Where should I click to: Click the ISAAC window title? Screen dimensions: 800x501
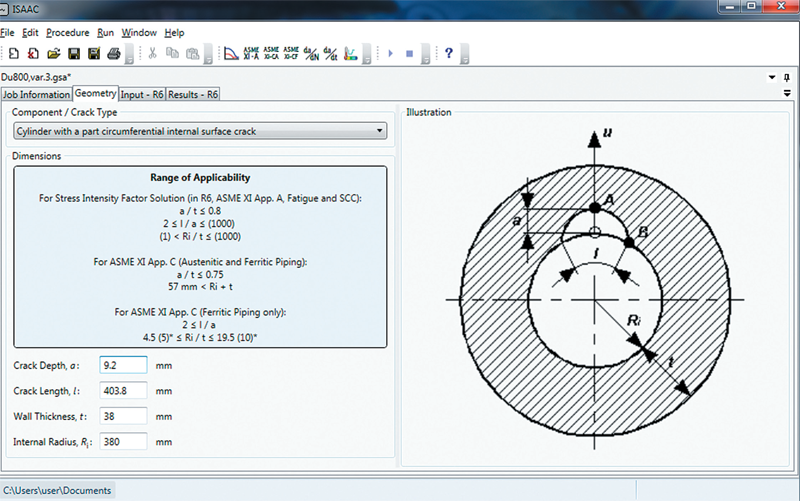click(x=25, y=9)
